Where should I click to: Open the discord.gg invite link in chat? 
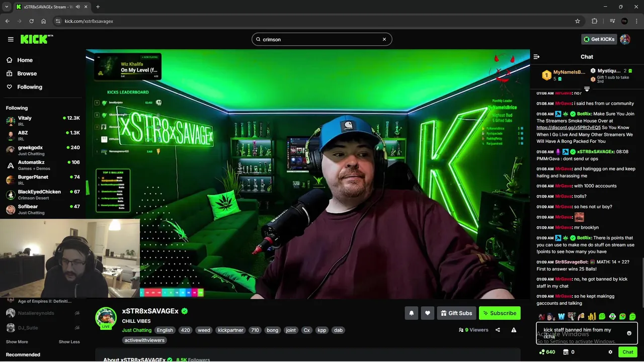pos(569,128)
